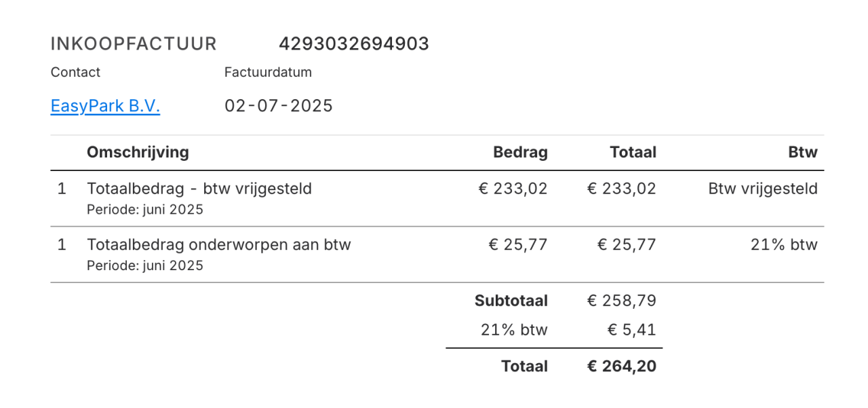The image size is (868, 408).
Task: Click the Subtotaal label
Action: tap(511, 301)
